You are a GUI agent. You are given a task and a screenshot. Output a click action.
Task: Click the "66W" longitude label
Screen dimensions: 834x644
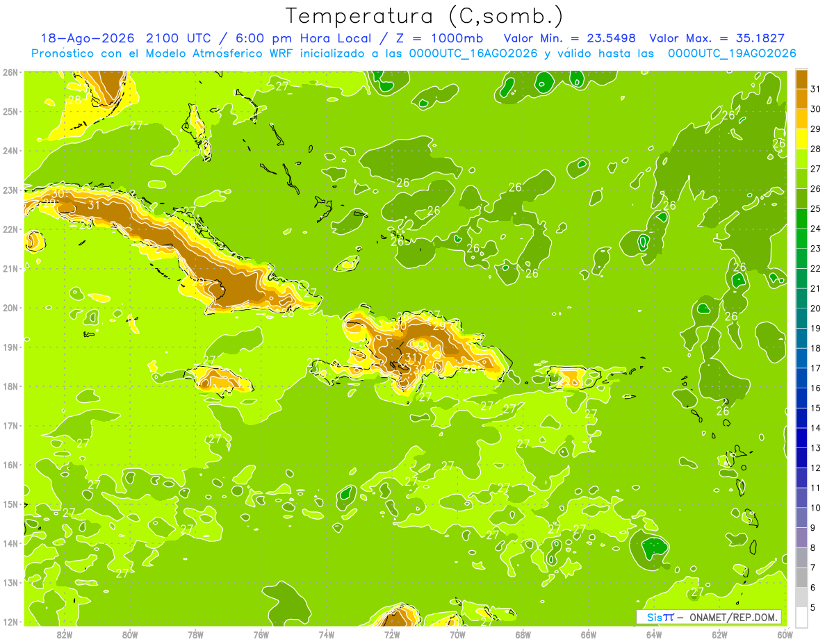point(589,634)
